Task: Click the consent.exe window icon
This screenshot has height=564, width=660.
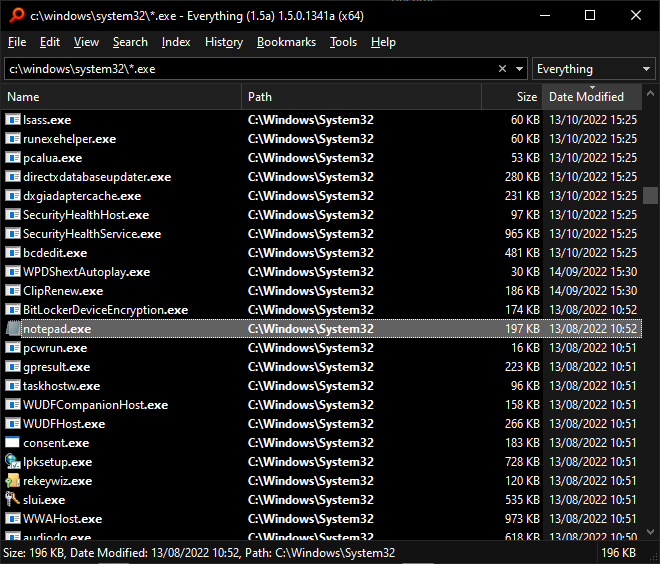Action: coord(12,442)
